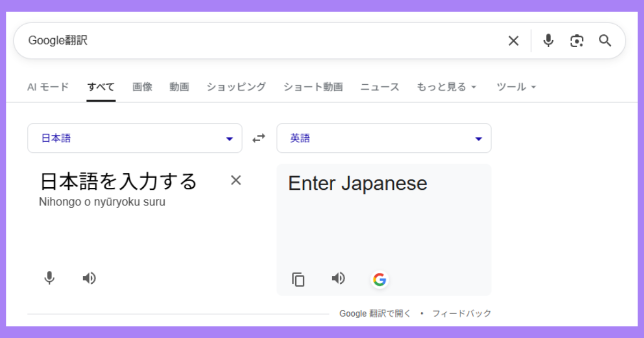644x338 pixels.
Task: Swap translation languages with the arrows icon
Action: [x=259, y=138]
